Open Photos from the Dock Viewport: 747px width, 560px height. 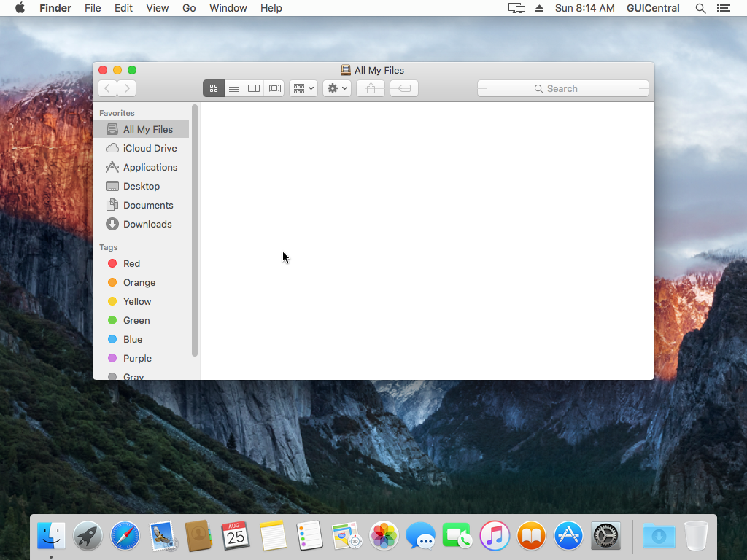(x=384, y=536)
